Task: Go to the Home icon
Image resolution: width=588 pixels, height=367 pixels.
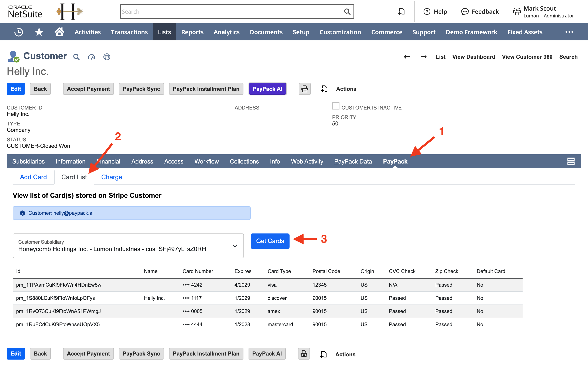Action: (x=59, y=32)
